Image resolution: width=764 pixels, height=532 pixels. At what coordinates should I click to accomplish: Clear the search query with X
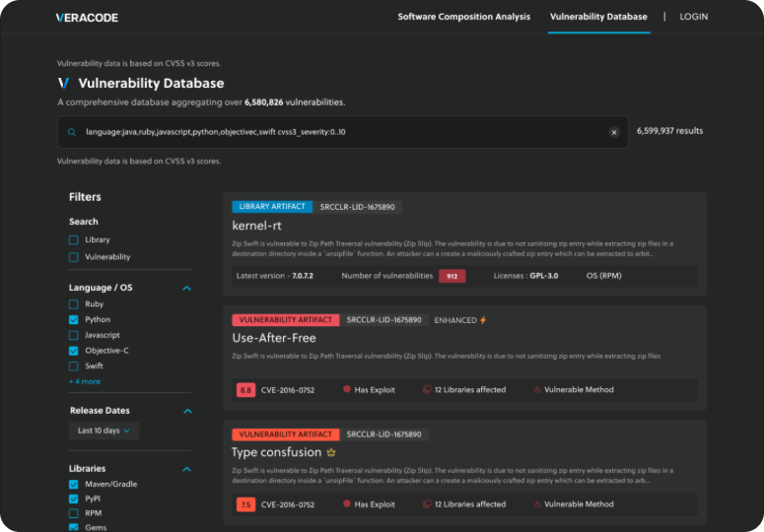614,132
